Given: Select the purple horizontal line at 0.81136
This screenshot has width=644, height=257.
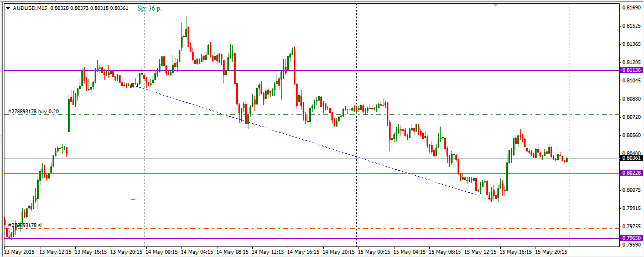Looking at the screenshot, I should coord(311,70).
